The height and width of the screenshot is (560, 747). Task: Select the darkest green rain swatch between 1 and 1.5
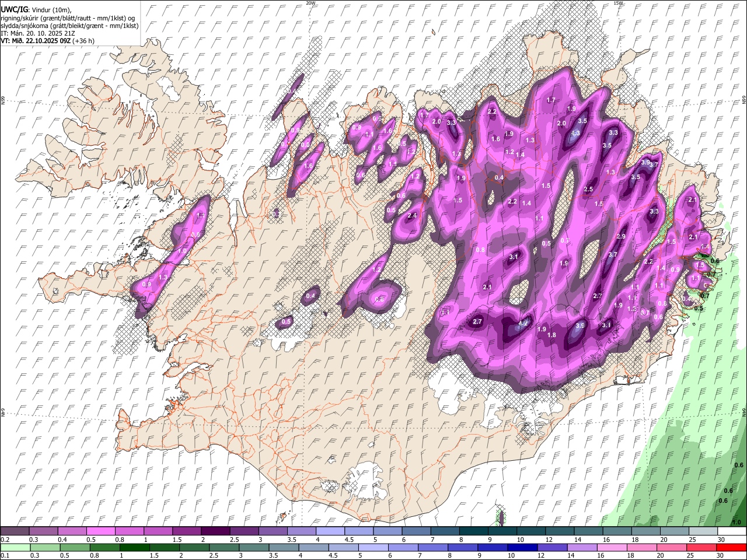tap(135, 548)
